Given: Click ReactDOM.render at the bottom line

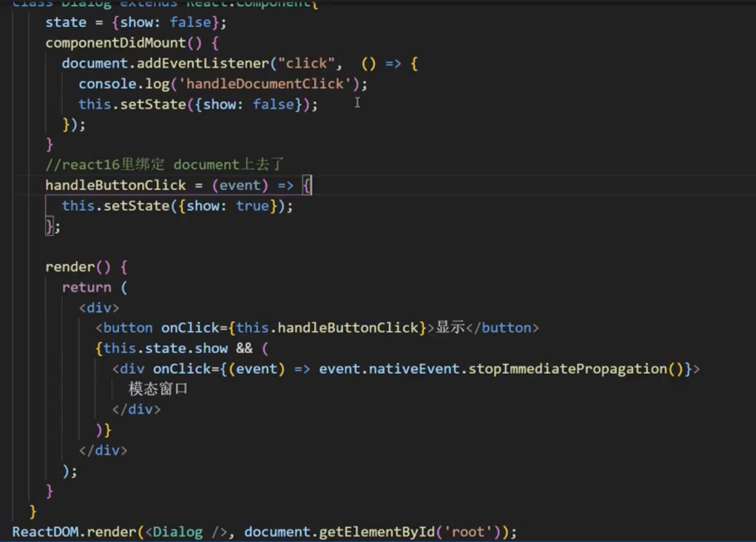Looking at the screenshot, I should click(74, 532).
